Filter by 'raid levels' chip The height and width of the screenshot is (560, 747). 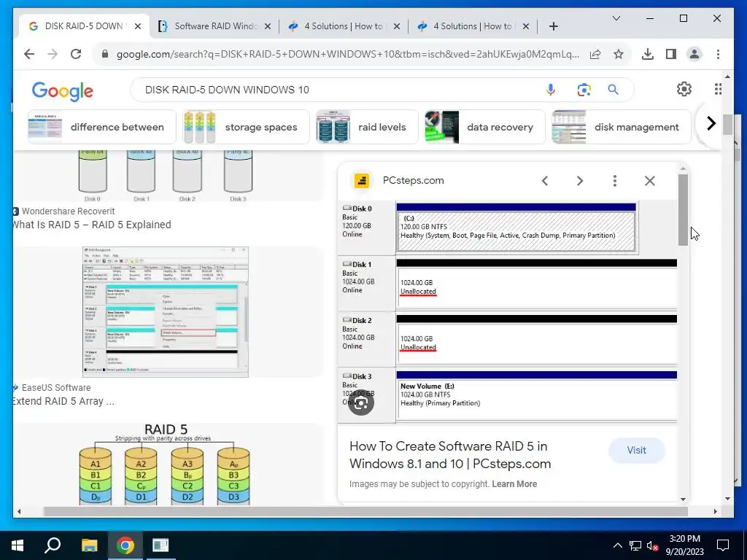[367, 127]
